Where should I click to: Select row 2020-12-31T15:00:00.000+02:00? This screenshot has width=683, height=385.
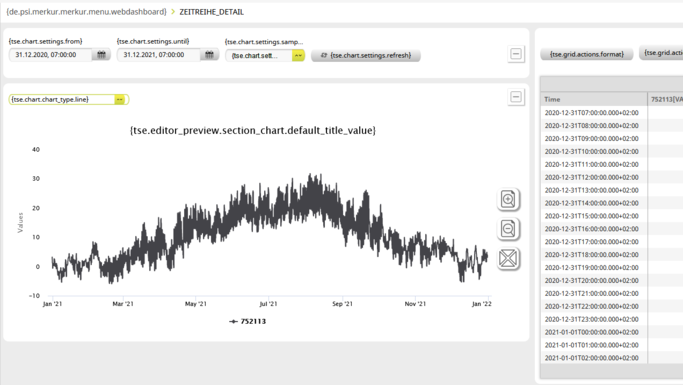[x=612, y=216]
